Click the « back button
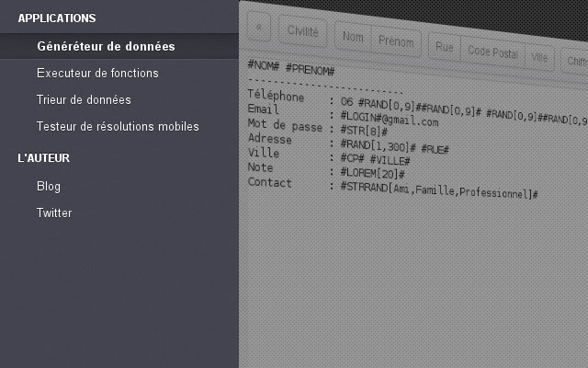This screenshot has width=588, height=368. click(259, 27)
